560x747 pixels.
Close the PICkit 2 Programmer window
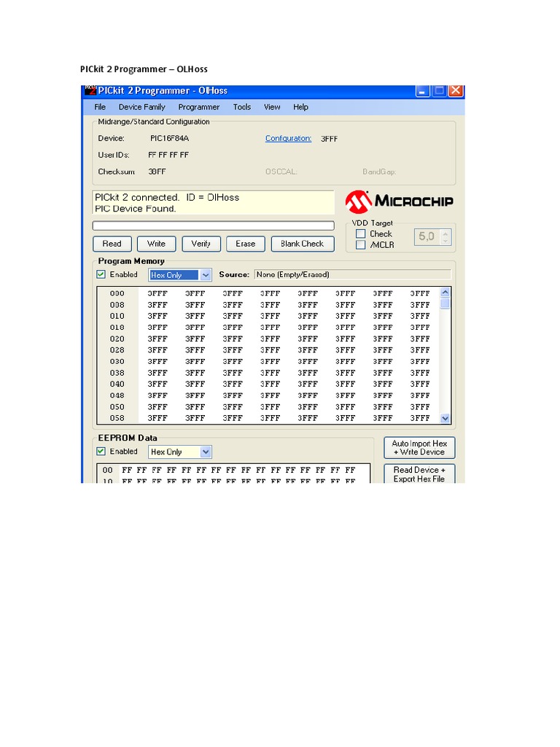pos(455,91)
